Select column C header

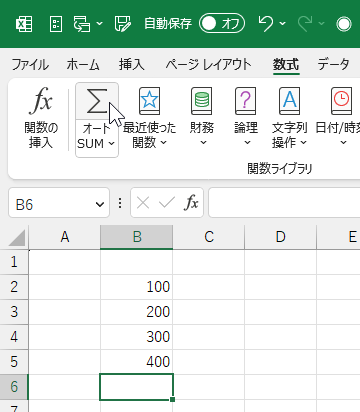pyautogui.click(x=209, y=237)
